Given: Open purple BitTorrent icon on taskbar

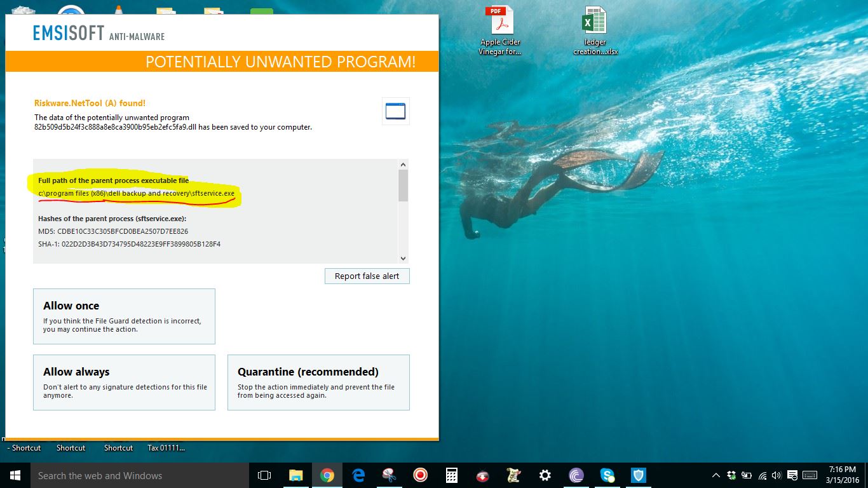Looking at the screenshot, I should (x=576, y=475).
